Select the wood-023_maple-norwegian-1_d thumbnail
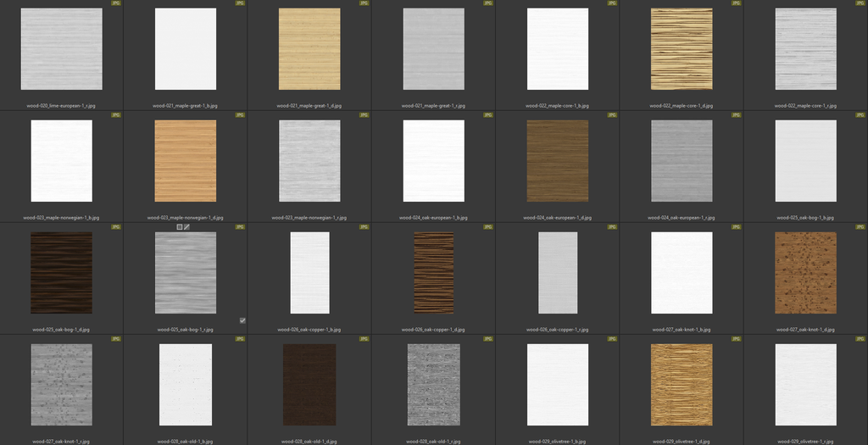 [186, 161]
